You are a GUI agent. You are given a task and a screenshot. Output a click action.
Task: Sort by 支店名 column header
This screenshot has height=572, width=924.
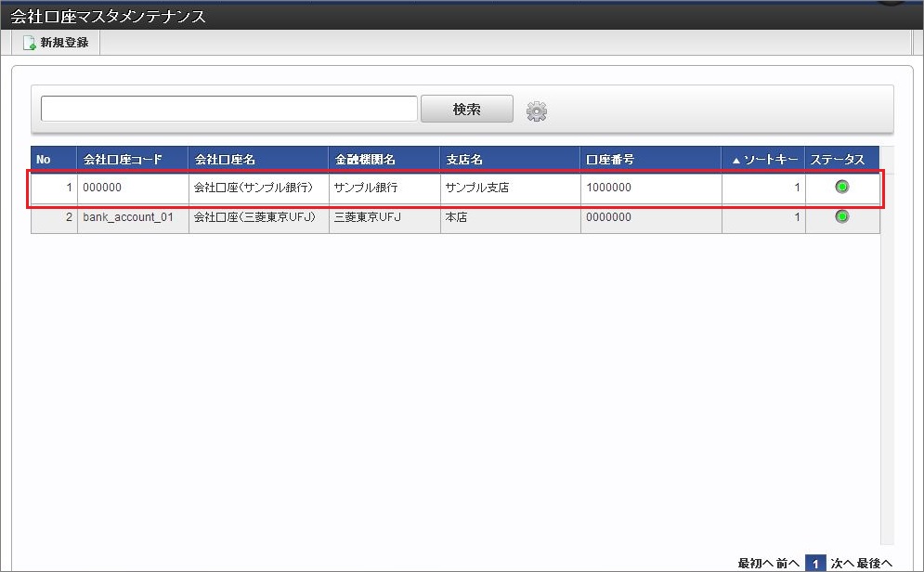point(510,159)
